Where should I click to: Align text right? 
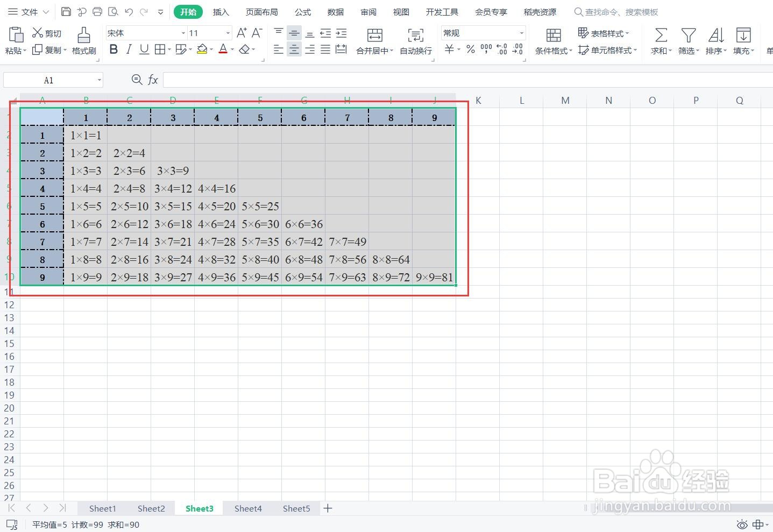(x=310, y=49)
